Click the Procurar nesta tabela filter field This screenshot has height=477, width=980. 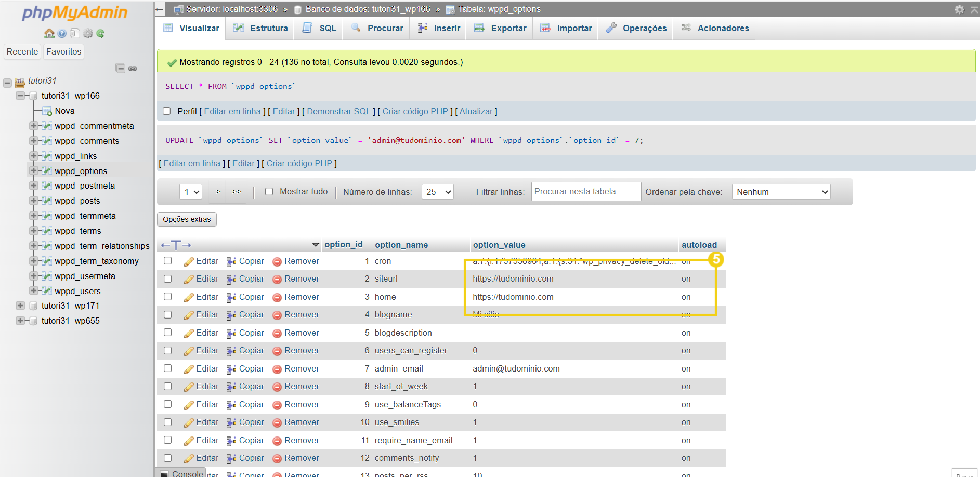click(x=585, y=192)
